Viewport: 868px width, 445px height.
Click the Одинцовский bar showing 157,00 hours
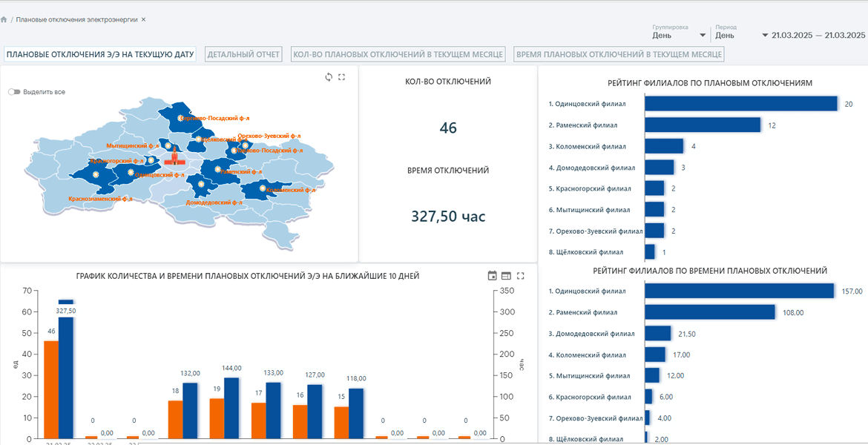(740, 291)
